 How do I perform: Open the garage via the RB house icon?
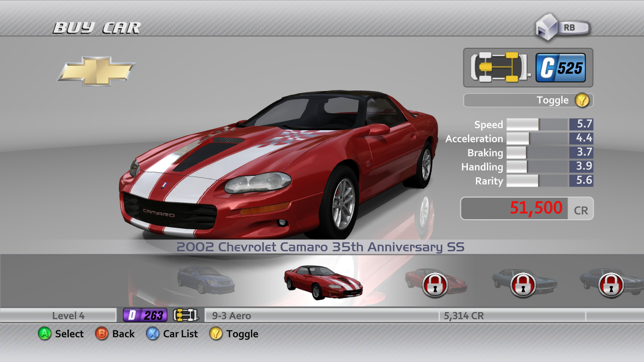[562, 27]
